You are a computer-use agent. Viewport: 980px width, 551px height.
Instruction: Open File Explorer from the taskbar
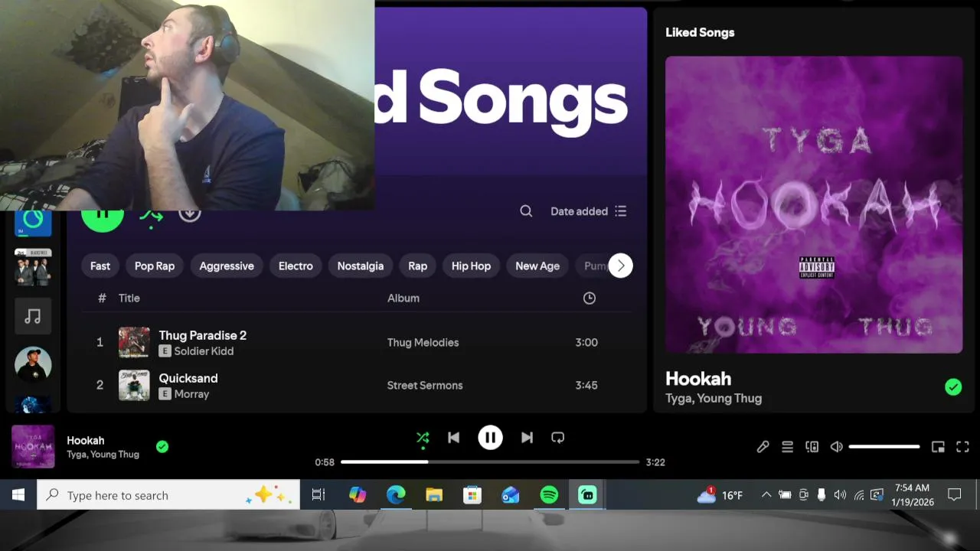coord(434,495)
